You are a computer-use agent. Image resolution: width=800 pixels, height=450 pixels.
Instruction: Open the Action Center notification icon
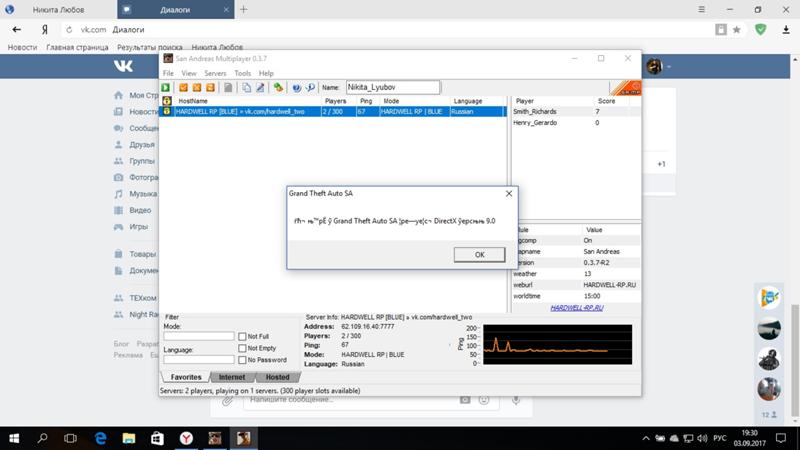click(781, 438)
